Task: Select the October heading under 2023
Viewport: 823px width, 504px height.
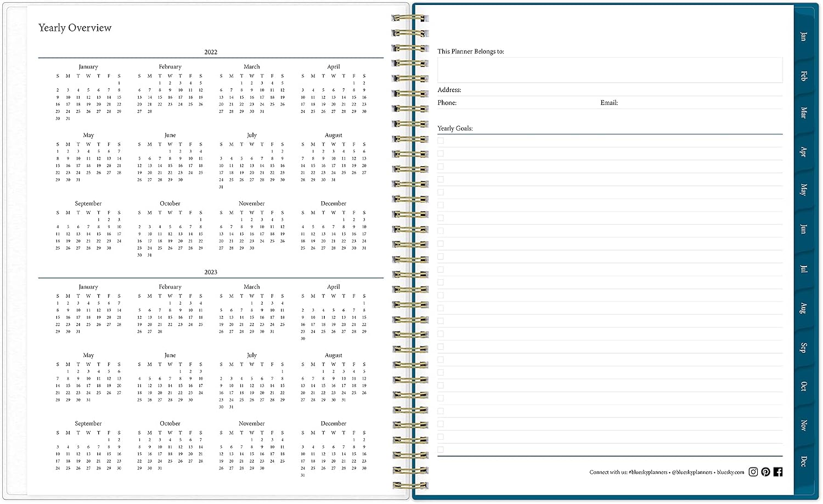Action: coord(170,423)
